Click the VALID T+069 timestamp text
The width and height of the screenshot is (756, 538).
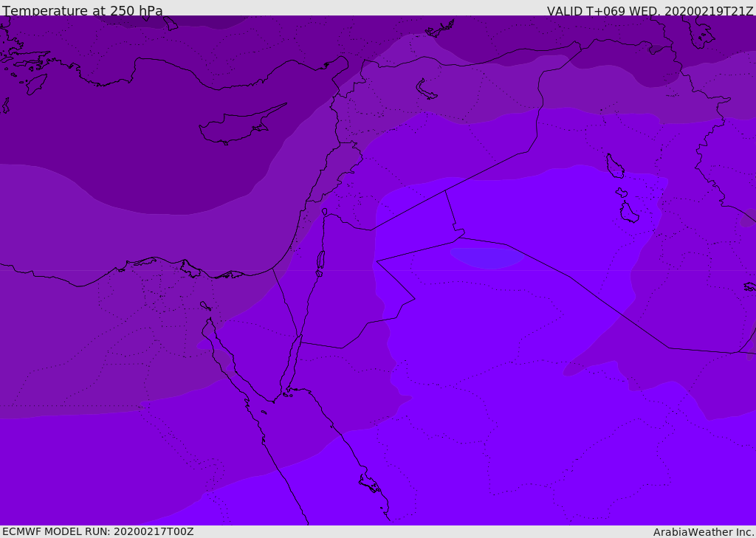click(650, 11)
